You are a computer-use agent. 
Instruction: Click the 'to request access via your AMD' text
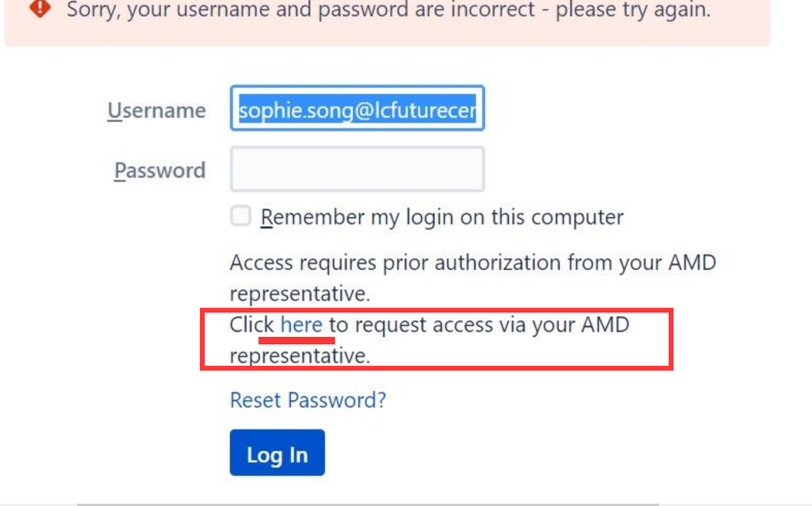(x=479, y=325)
